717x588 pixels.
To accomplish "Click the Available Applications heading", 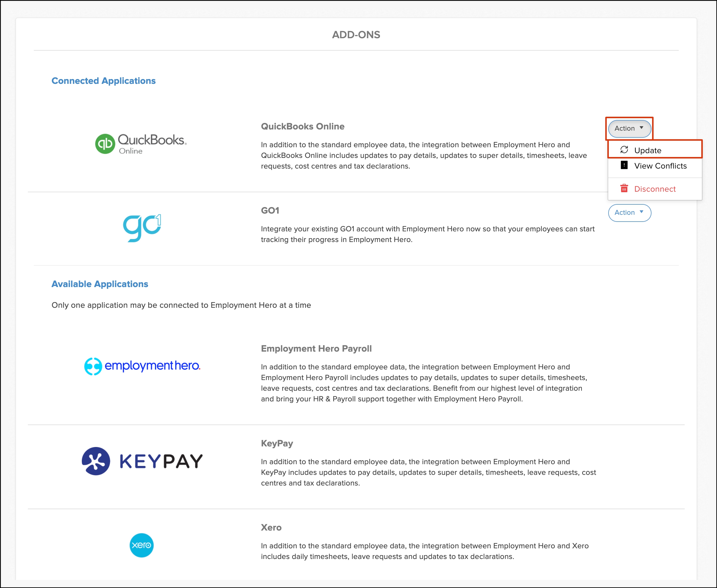I will click(100, 284).
